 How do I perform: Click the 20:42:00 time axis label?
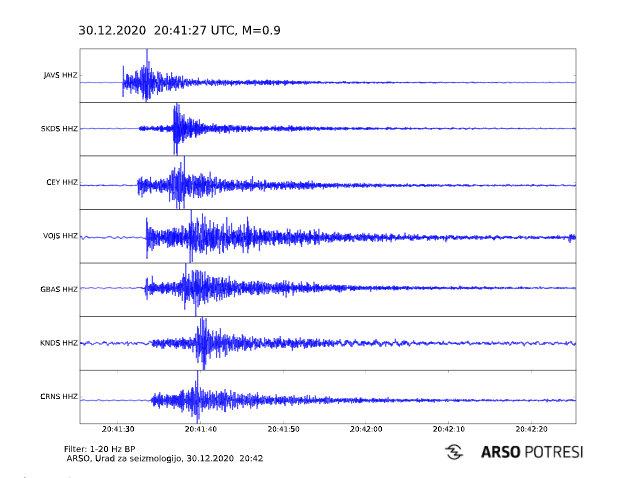coord(366,428)
